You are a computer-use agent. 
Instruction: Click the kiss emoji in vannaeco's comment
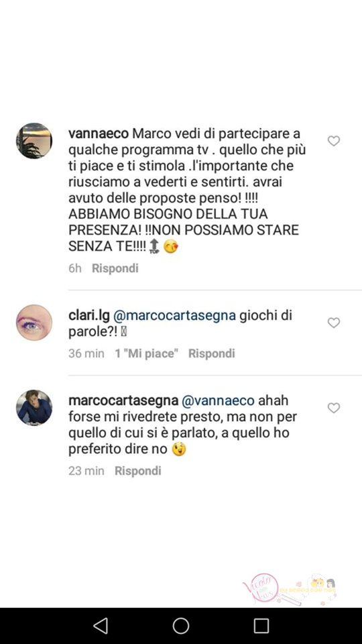(171, 246)
